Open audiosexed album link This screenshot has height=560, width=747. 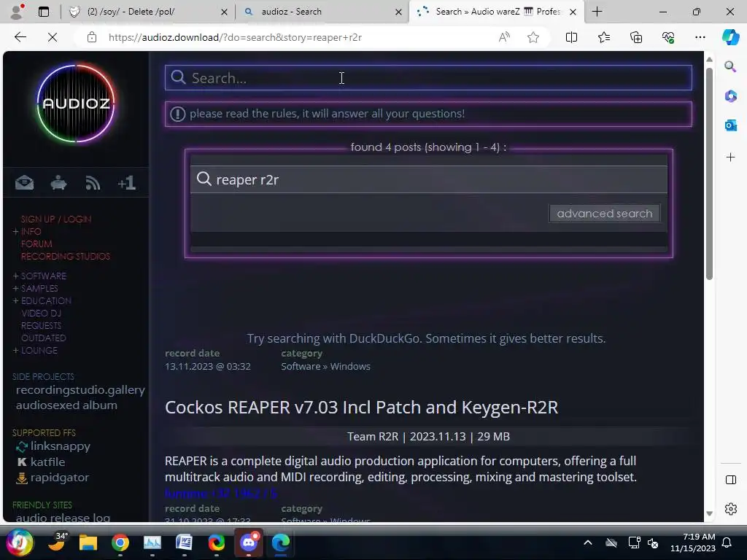66,405
